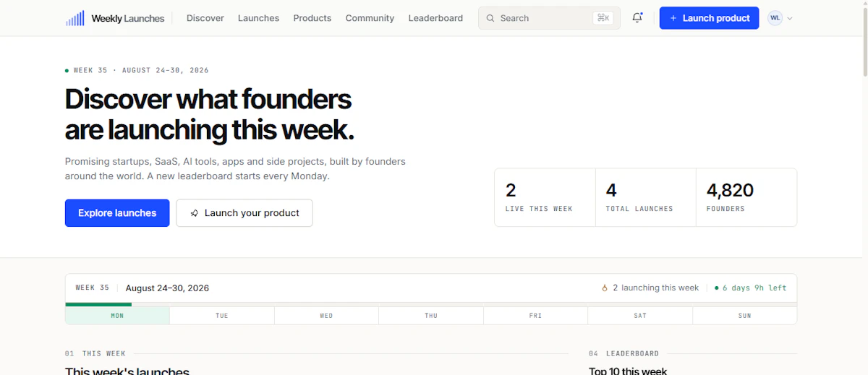The width and height of the screenshot is (868, 375).
Task: Click the rocket icon in Launch your product
Action: tap(194, 213)
